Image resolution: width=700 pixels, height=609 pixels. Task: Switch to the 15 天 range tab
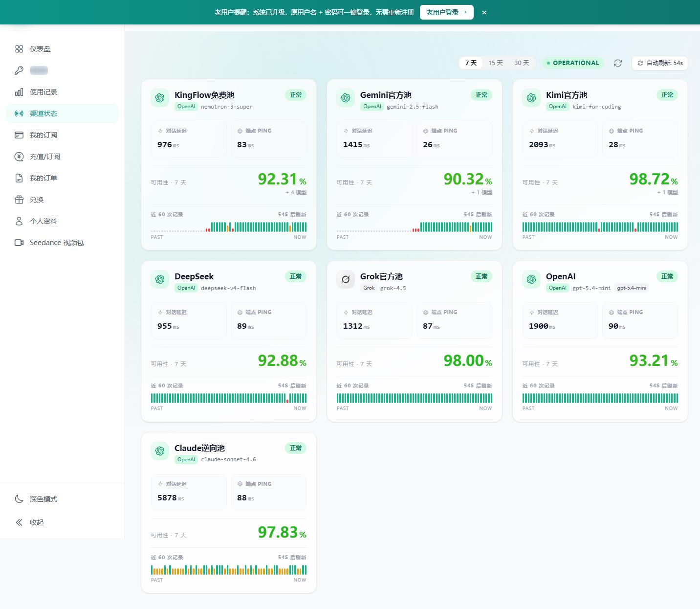coord(496,63)
